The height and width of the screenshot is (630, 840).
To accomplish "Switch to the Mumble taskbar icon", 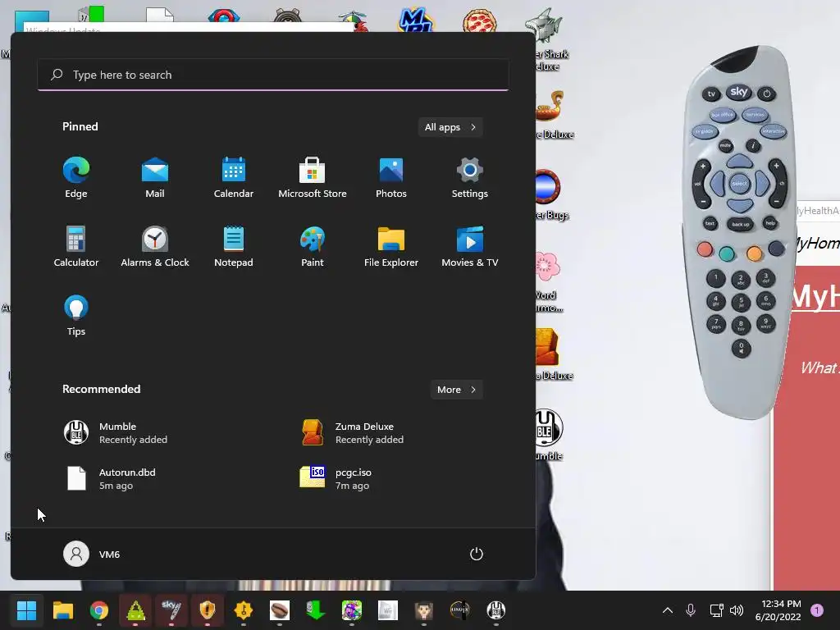I will click(x=496, y=610).
